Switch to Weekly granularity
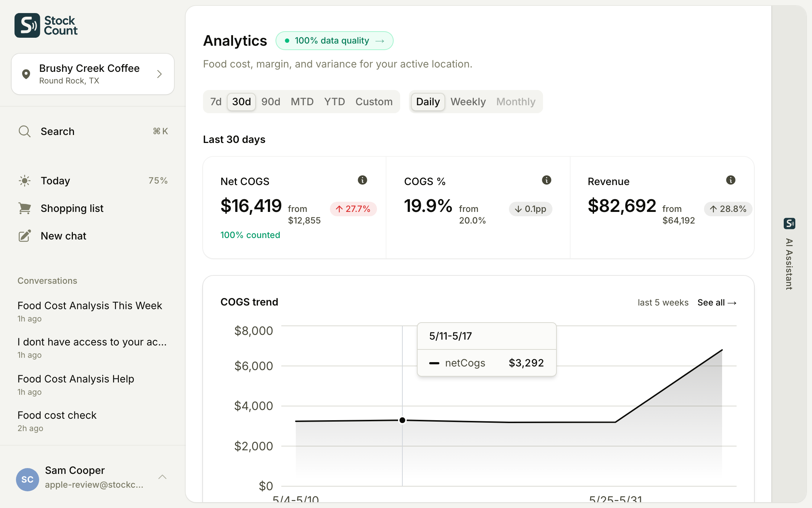 point(468,102)
